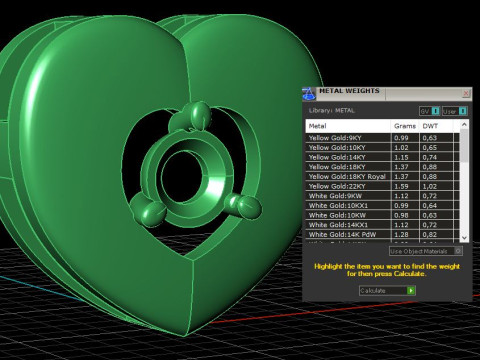Viewport: 480px width, 360px height.
Task: Select the Yellow Gold:18KY row
Action: click(x=382, y=167)
